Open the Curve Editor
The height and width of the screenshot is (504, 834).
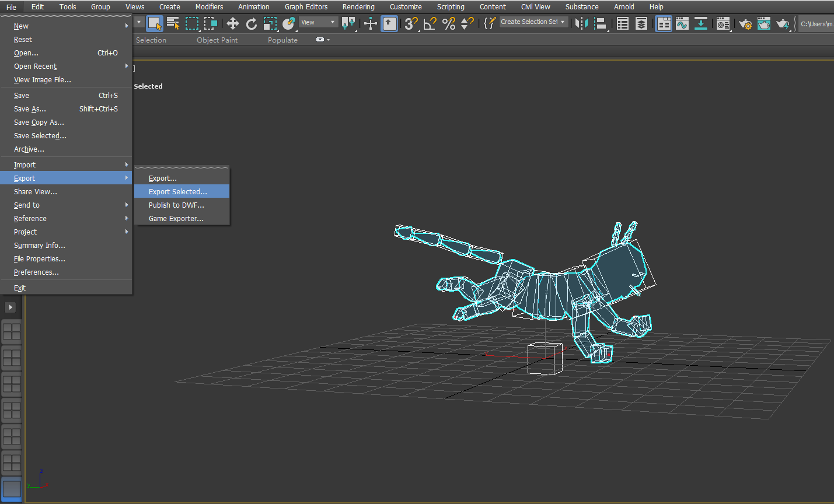pyautogui.click(x=682, y=23)
